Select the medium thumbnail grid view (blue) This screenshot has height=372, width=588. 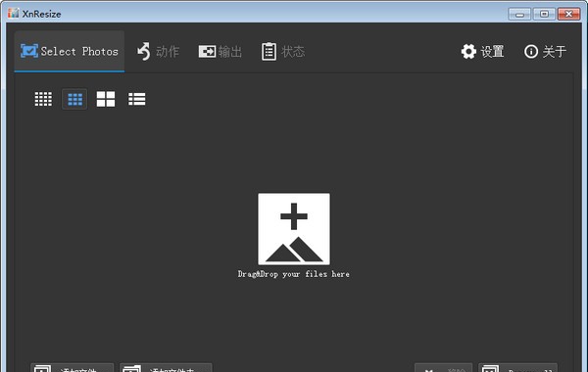[x=74, y=99]
